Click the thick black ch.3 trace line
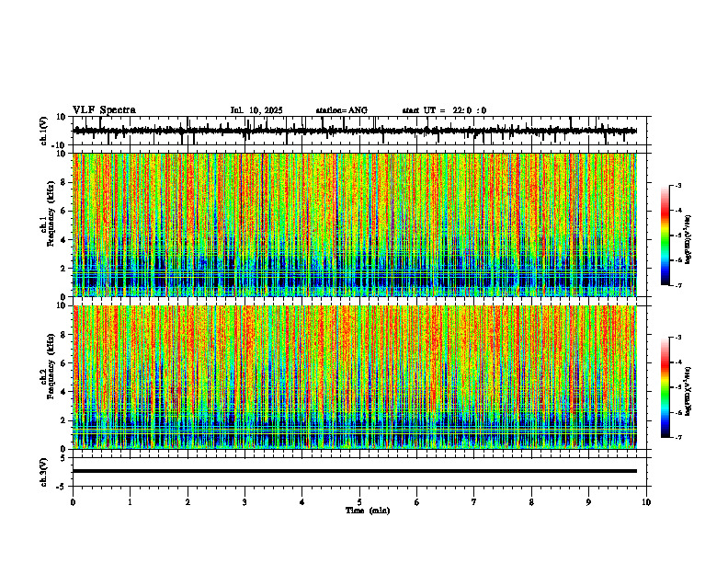The image size is (728, 563). coord(355,471)
